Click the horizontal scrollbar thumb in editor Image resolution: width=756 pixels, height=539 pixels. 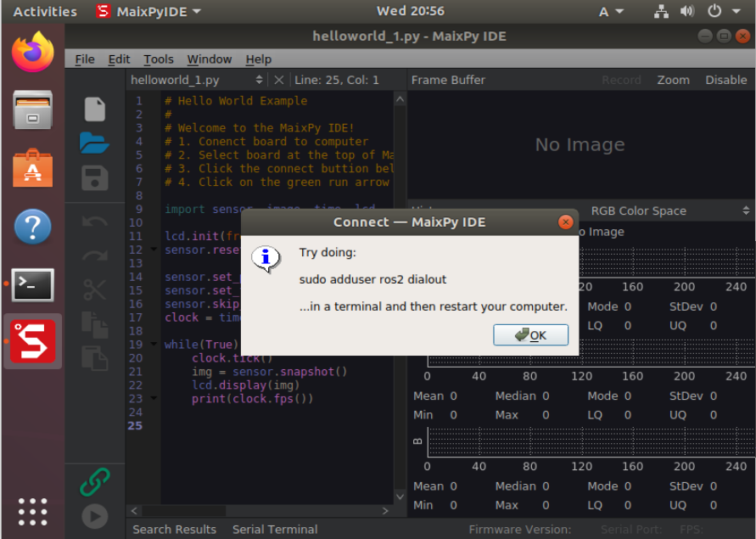click(183, 510)
